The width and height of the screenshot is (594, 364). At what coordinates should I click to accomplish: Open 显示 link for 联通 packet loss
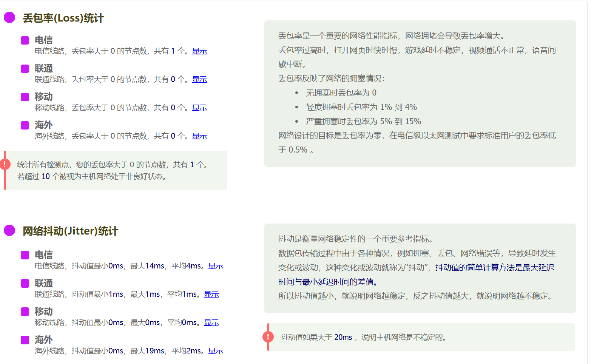[x=199, y=79]
